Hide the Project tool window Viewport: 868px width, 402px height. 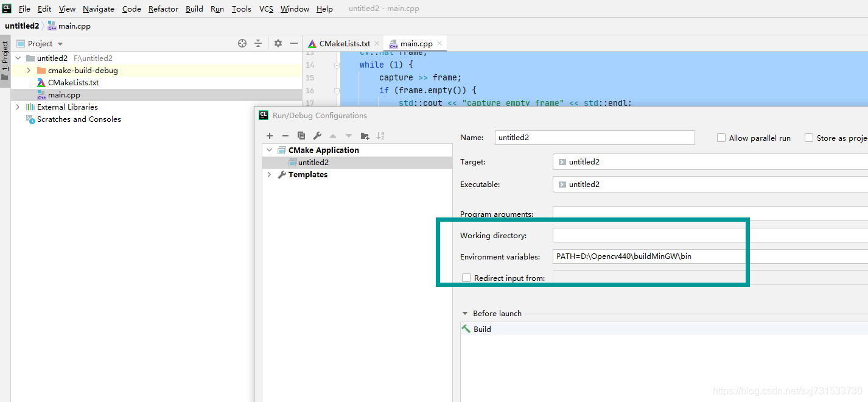(x=294, y=43)
